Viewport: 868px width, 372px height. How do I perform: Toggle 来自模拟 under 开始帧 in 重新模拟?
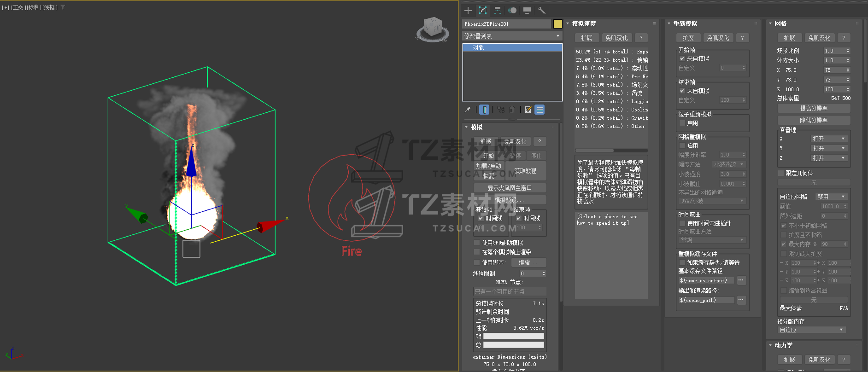point(682,59)
